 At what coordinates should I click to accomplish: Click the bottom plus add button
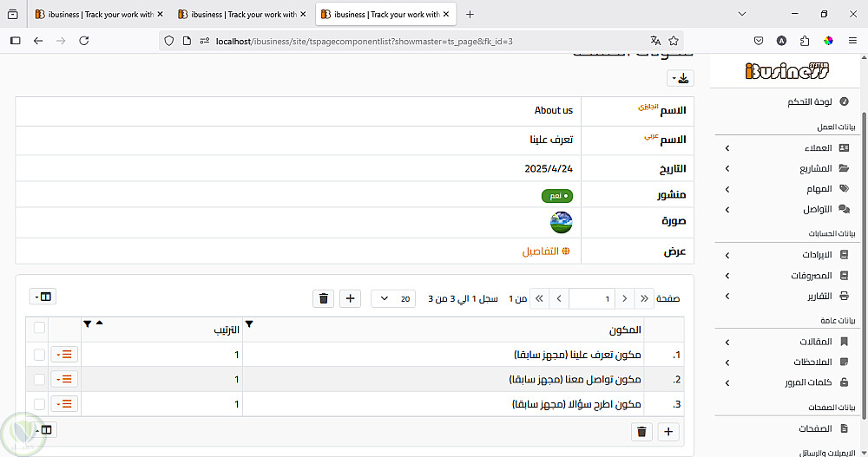pos(668,432)
